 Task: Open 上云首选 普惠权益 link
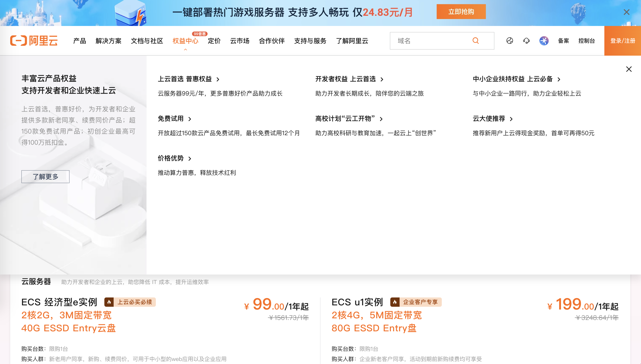tap(185, 79)
